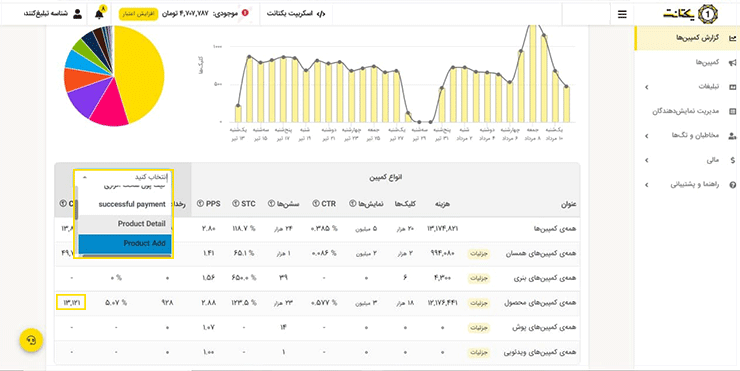Image resolution: width=740 pixels, height=371 pixels.
Task: Click the هزینه column header
Action: tap(442, 204)
